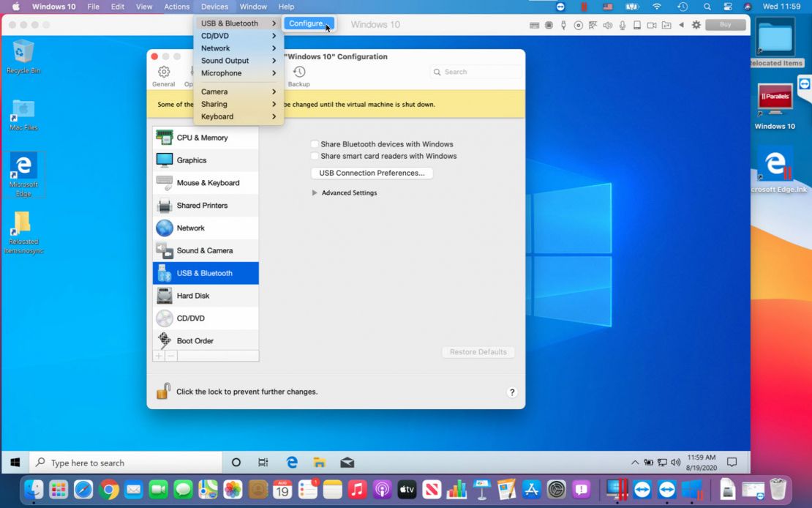The height and width of the screenshot is (508, 812).
Task: Click the USB Connection Preferences button
Action: point(372,173)
